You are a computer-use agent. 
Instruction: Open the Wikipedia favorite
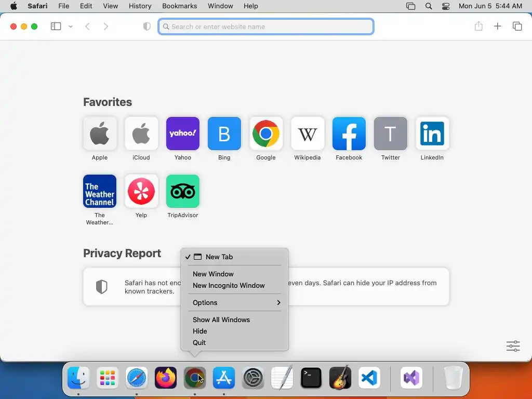(308, 134)
